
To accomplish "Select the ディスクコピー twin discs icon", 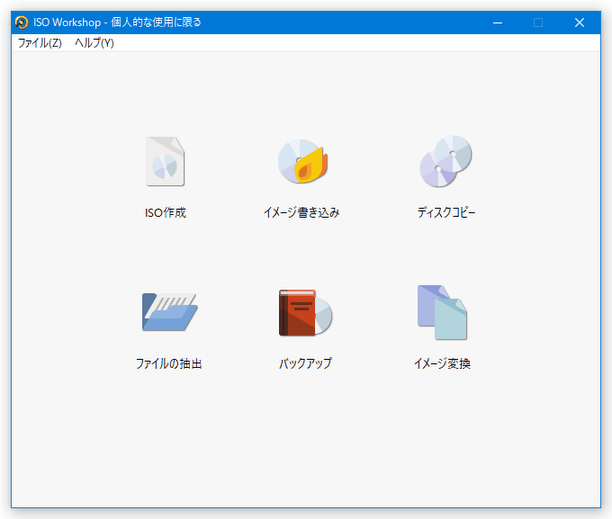I will (445, 162).
